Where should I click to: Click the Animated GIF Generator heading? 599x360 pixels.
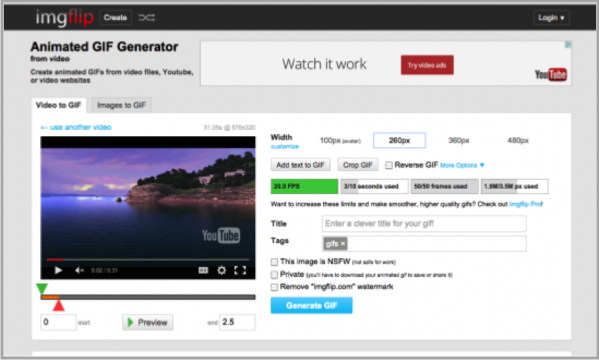click(104, 47)
